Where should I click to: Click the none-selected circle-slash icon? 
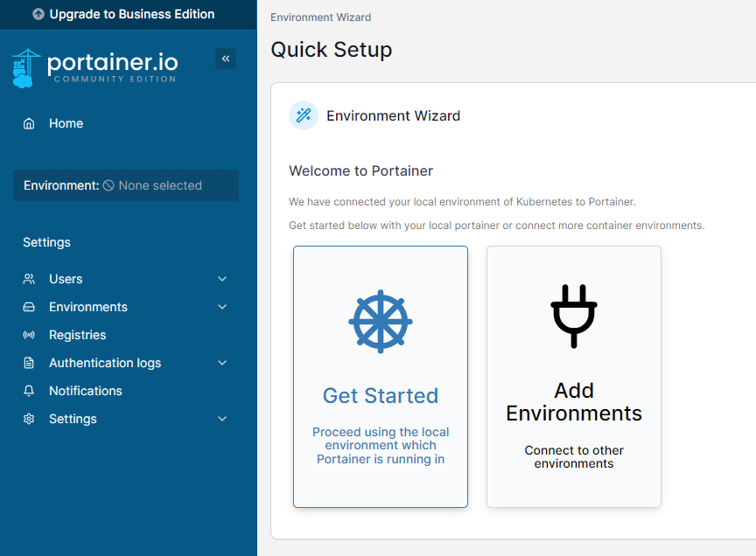coord(109,185)
